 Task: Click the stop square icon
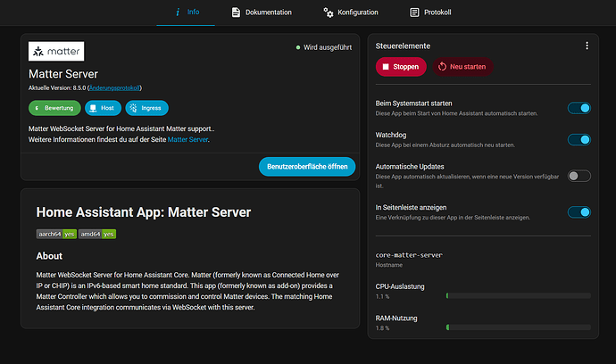[386, 67]
